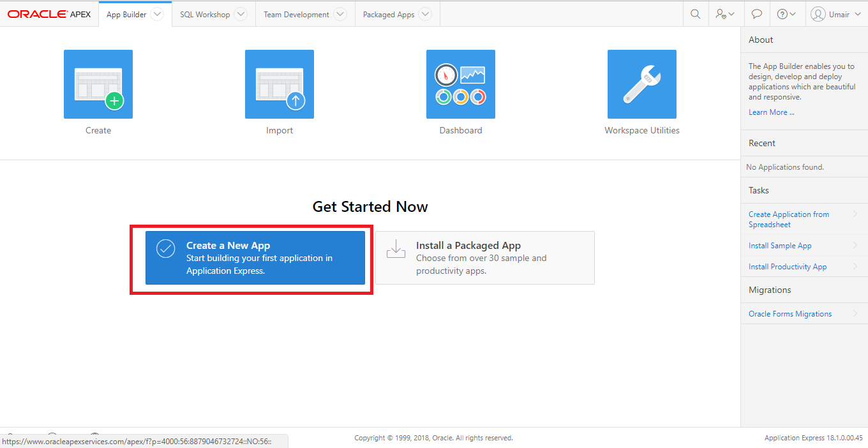The image size is (868, 448).
Task: Expand the Packaged Apps dropdown arrow
Action: 425,14
